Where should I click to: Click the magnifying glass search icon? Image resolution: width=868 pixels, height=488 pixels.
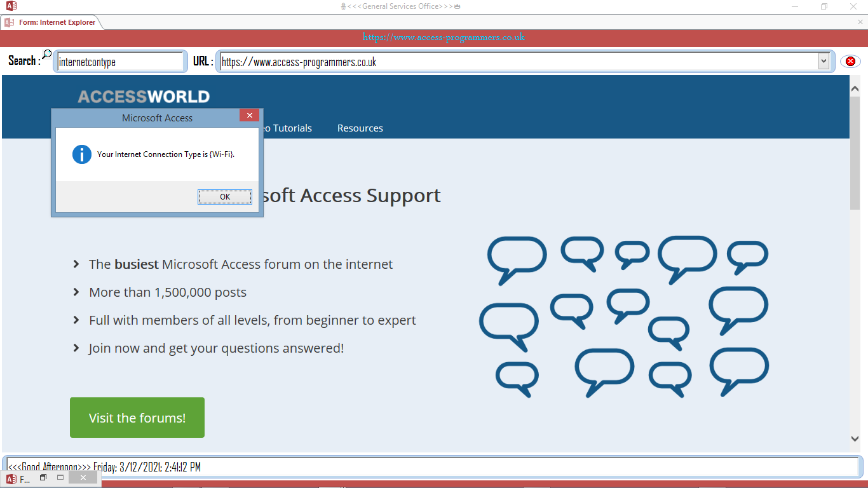click(46, 55)
